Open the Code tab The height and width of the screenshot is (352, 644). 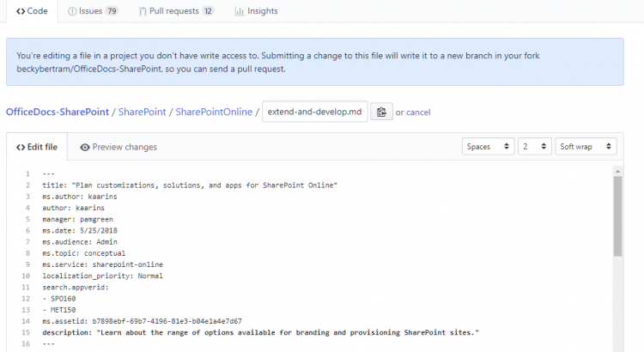pyautogui.click(x=33, y=11)
